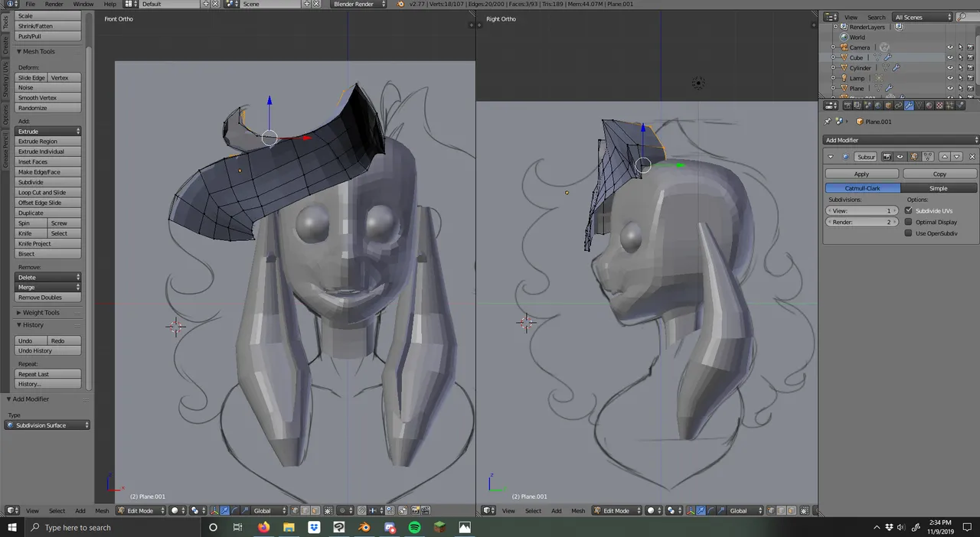Screen dimensions: 980x537
Task: Open the Render camera tab in Properties
Action: tap(848, 106)
